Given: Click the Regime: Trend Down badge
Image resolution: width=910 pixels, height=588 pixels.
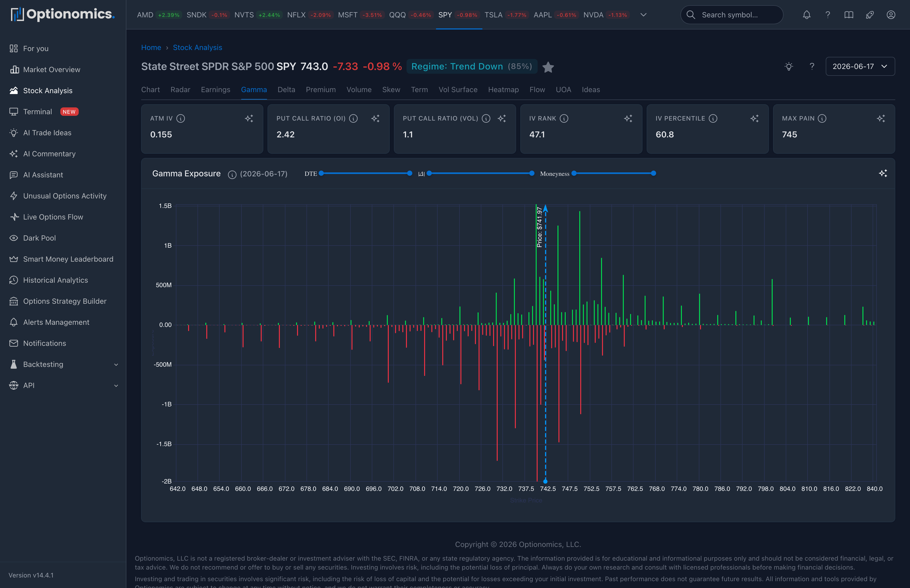Looking at the screenshot, I should point(472,66).
